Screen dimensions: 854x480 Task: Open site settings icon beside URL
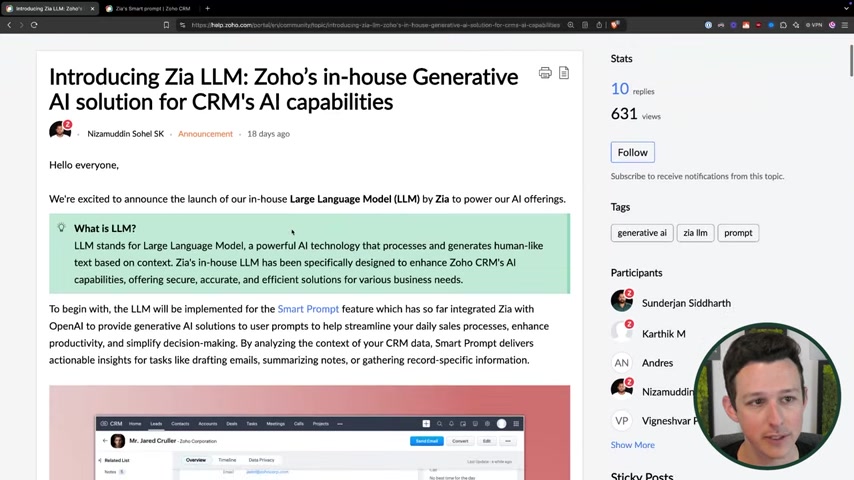(182, 25)
